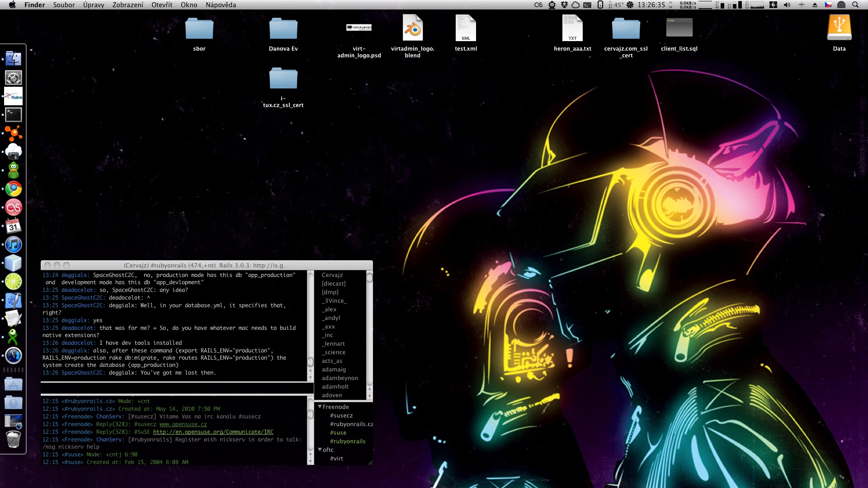Open the Trash in dock

click(13, 439)
